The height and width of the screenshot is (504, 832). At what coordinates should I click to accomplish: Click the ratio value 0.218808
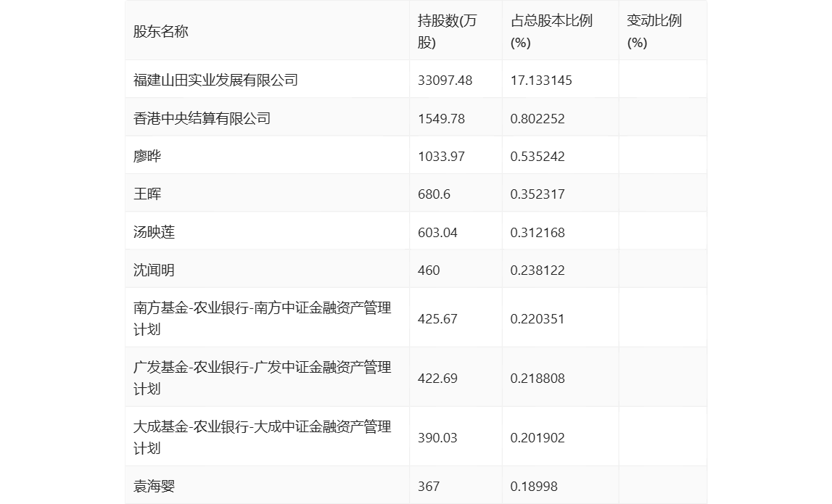coord(537,379)
